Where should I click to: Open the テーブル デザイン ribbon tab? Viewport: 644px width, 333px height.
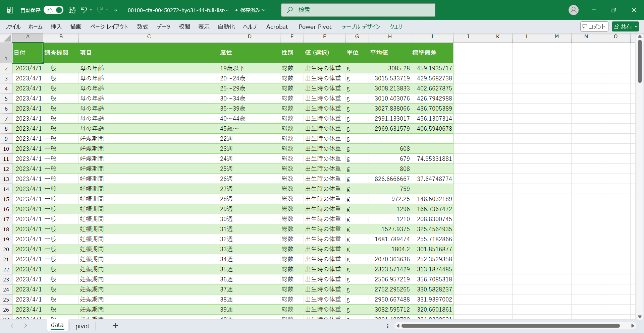click(361, 27)
